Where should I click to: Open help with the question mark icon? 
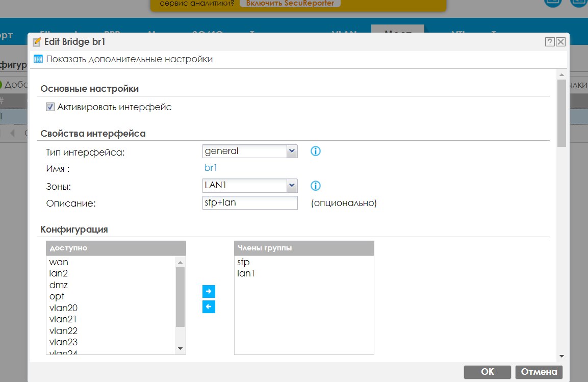pyautogui.click(x=550, y=42)
